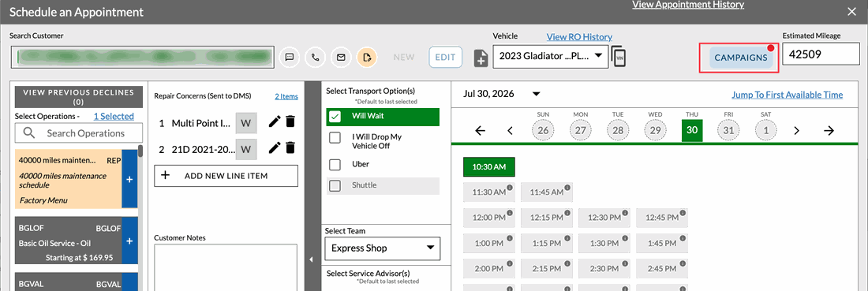The height and width of the screenshot is (291, 868).
Task: Click the EDIT customer button
Action: point(445,57)
